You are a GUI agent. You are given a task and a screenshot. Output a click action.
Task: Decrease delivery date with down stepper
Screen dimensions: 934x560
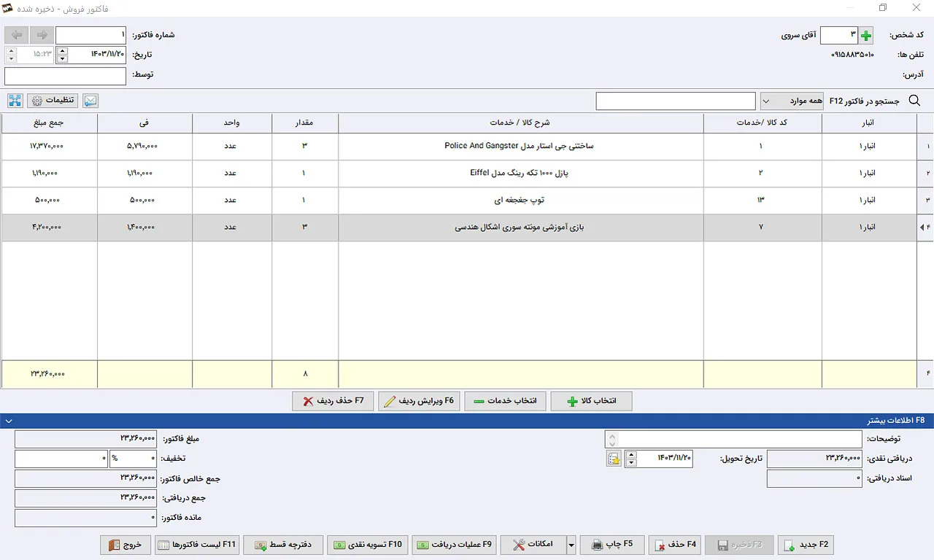tap(631, 463)
